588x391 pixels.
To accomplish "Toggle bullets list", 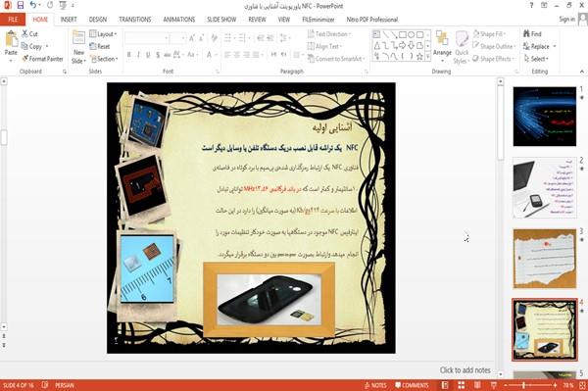I will 228,38.
